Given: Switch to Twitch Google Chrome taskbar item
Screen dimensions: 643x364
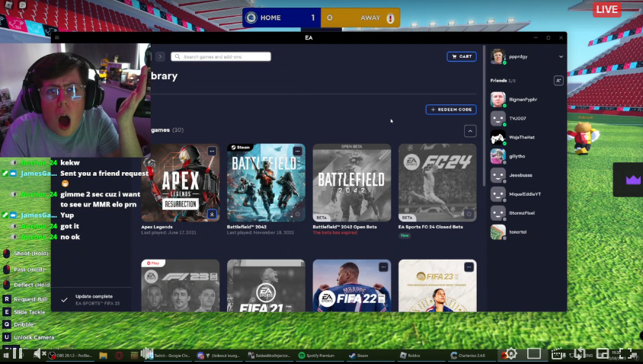Looking at the screenshot, I should [x=169, y=356].
